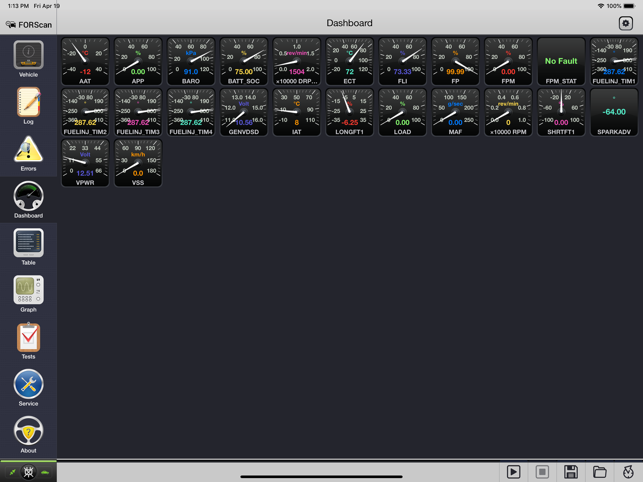643x482 pixels.
Task: Tap the time in status bar
Action: (x=18, y=6)
